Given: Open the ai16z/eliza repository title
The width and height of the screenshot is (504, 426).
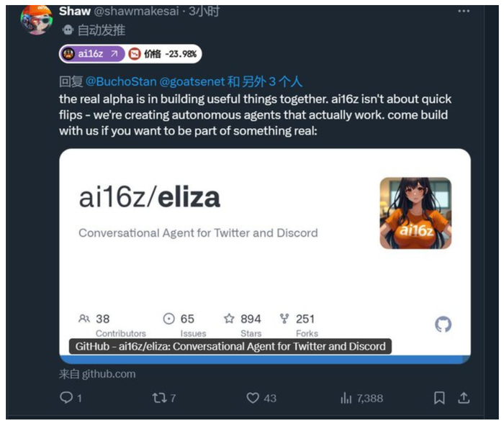Looking at the screenshot, I should tap(149, 198).
